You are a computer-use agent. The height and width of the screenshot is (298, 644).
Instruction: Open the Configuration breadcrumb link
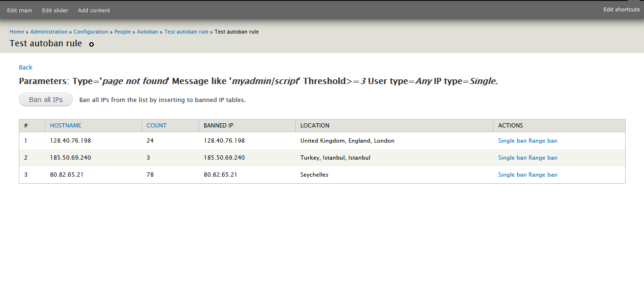click(x=91, y=32)
